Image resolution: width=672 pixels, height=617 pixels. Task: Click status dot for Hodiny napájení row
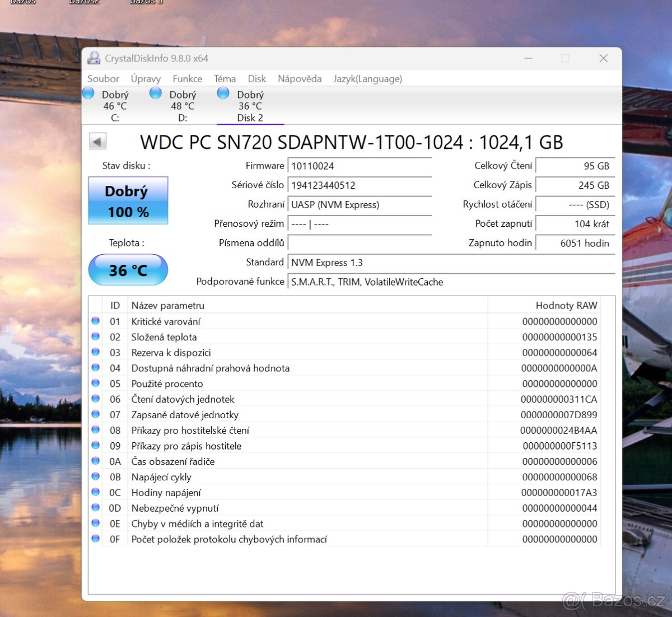click(x=96, y=492)
